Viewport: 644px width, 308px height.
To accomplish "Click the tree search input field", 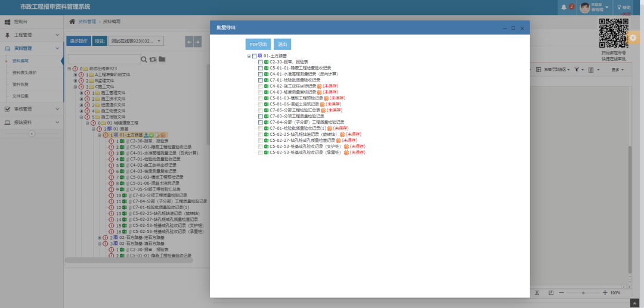I will click(103, 60).
